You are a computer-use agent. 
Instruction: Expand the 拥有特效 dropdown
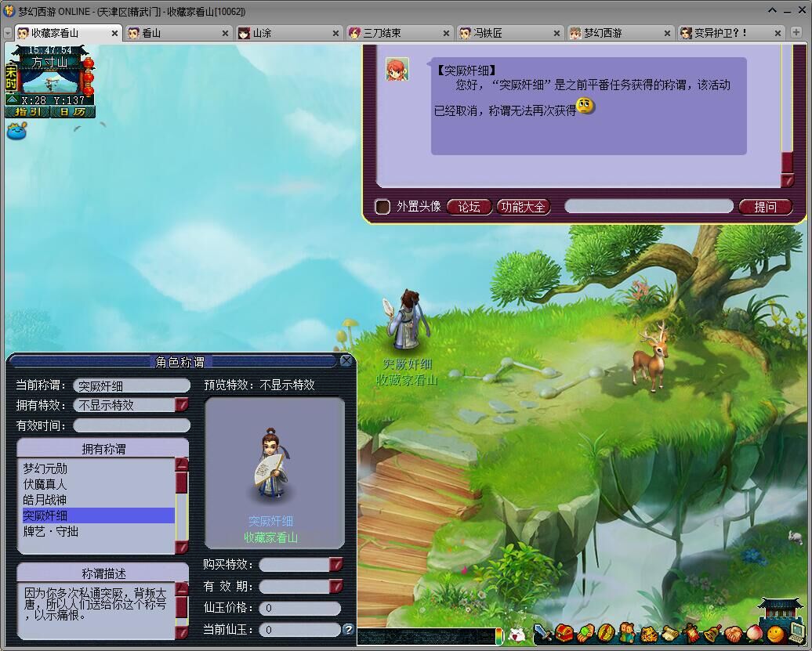pyautogui.click(x=181, y=405)
